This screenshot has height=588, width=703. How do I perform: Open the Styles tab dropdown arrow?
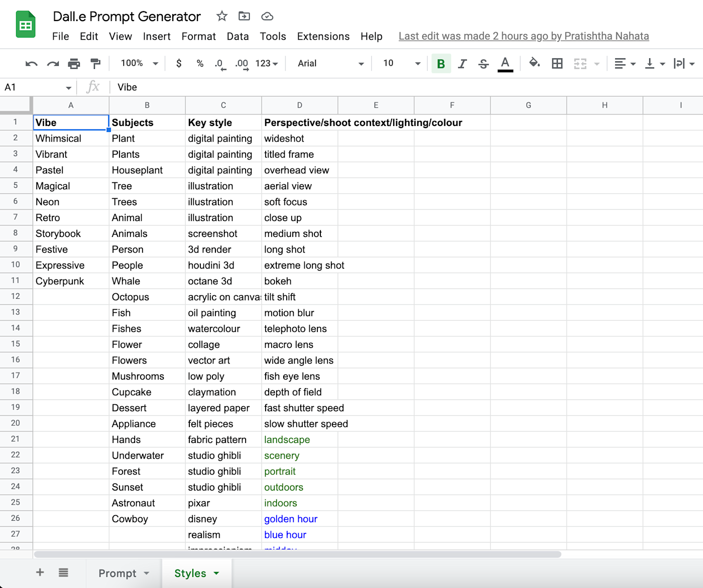[x=216, y=573]
